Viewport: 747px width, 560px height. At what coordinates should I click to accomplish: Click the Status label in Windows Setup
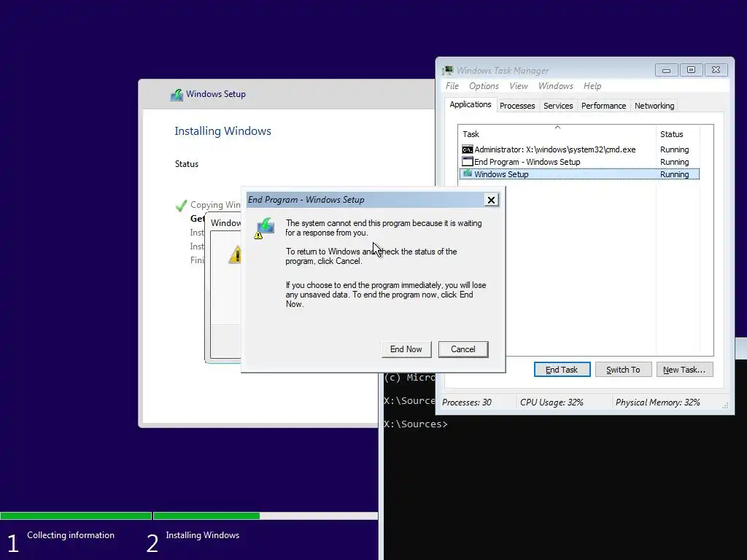coord(186,164)
